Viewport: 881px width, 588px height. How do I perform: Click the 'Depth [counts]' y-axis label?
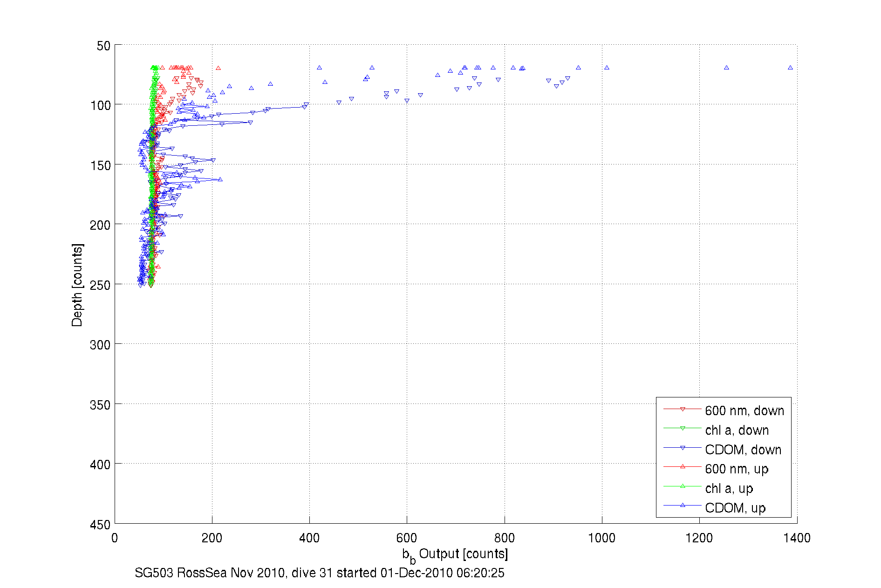point(77,285)
